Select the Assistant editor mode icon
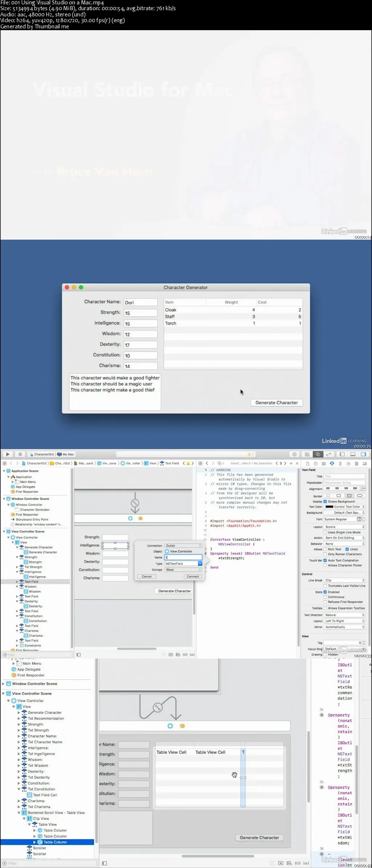 tap(318, 454)
